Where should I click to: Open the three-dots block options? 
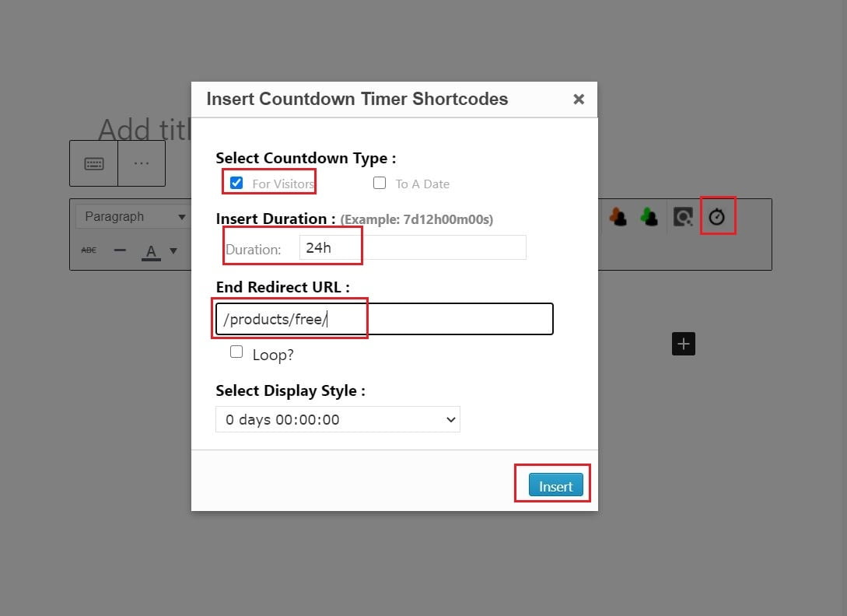tap(141, 163)
